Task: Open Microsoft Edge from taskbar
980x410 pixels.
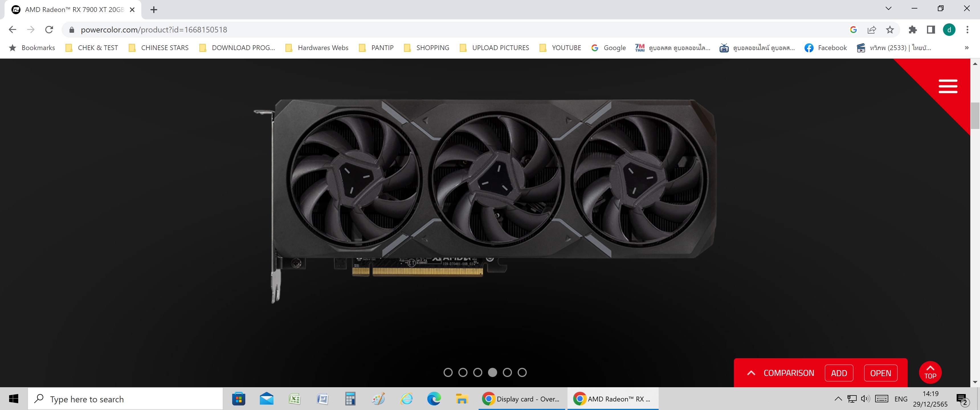Action: click(434, 399)
